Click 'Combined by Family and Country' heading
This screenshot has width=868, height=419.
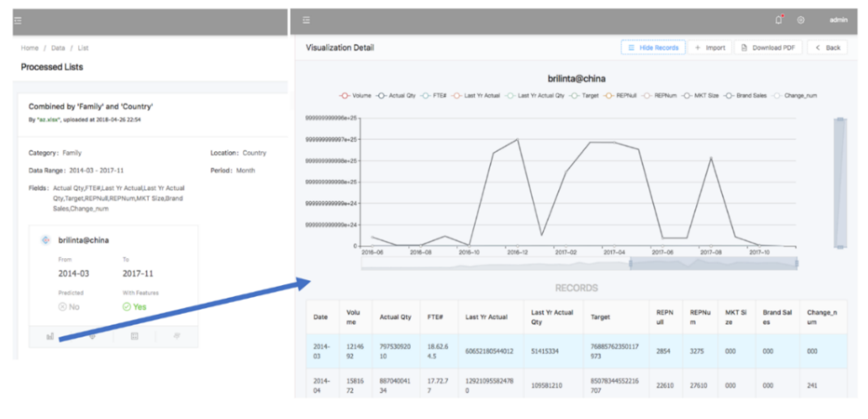tap(90, 107)
